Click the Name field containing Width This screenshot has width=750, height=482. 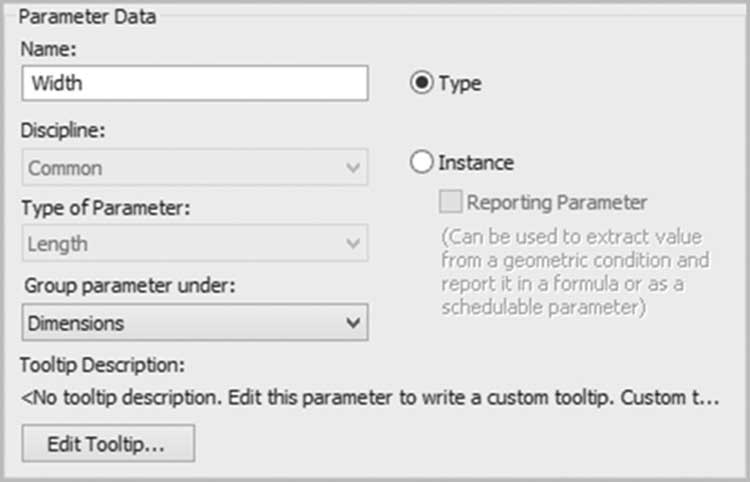click(x=195, y=83)
